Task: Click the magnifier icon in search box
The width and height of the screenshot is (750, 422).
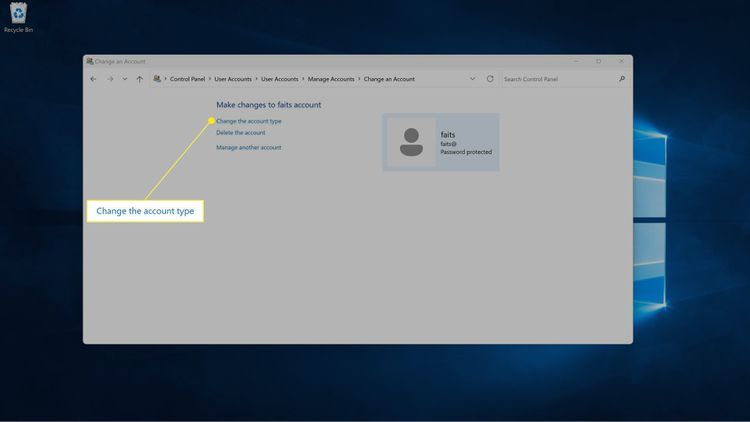Action: click(622, 79)
